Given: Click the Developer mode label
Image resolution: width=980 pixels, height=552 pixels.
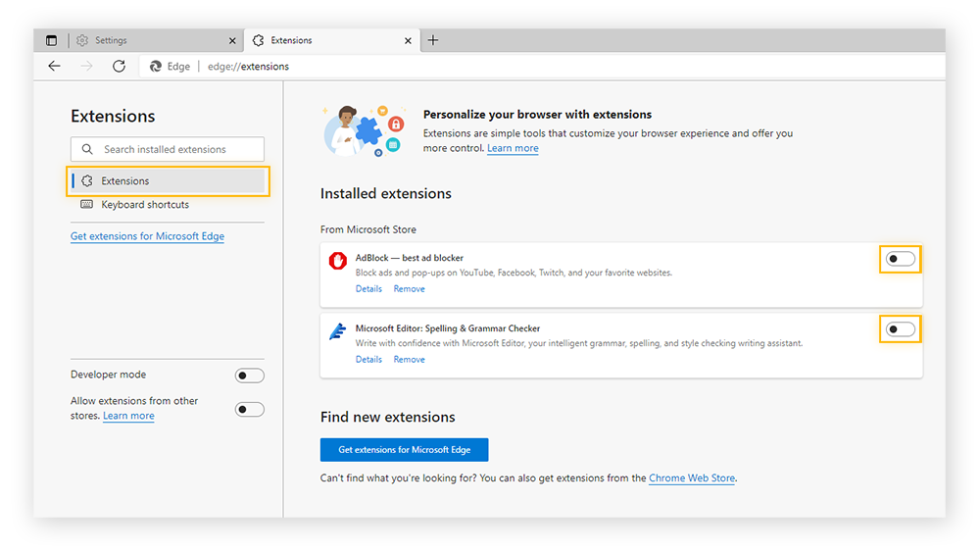Looking at the screenshot, I should [x=108, y=375].
